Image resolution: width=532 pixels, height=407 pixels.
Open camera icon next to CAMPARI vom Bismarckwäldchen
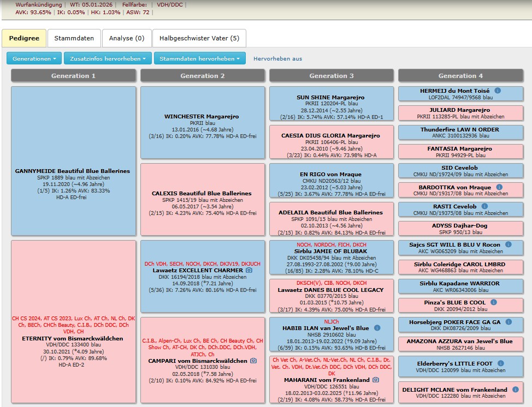(x=253, y=361)
